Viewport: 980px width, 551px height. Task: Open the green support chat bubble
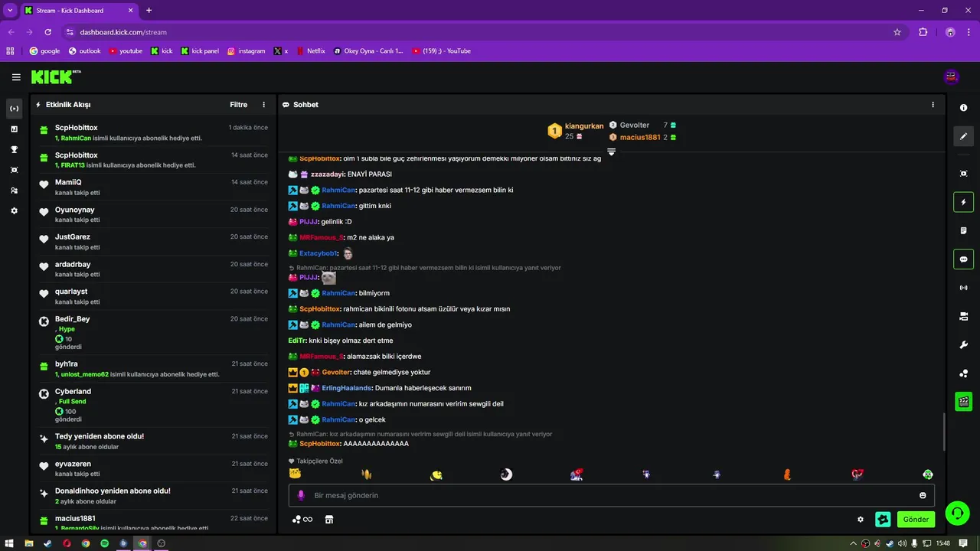(x=957, y=513)
